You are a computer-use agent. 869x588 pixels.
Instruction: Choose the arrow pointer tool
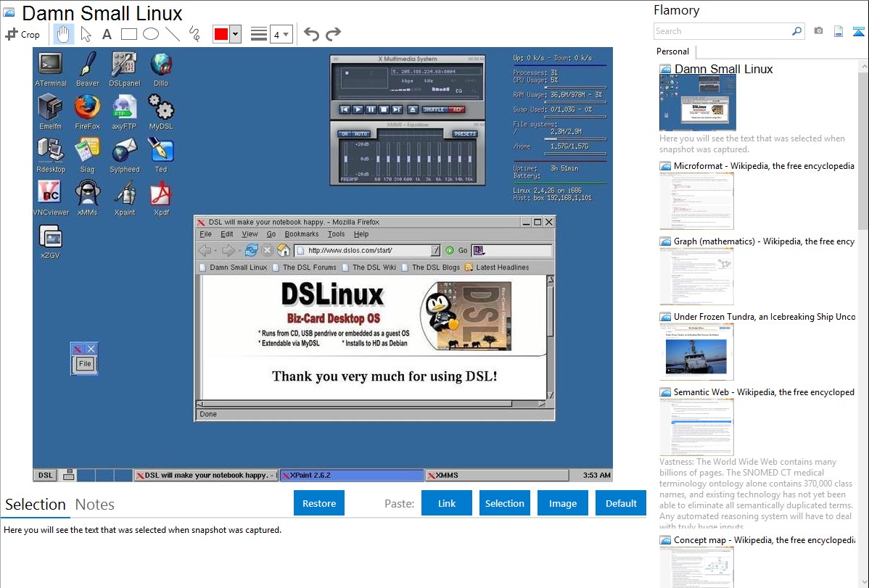point(86,34)
